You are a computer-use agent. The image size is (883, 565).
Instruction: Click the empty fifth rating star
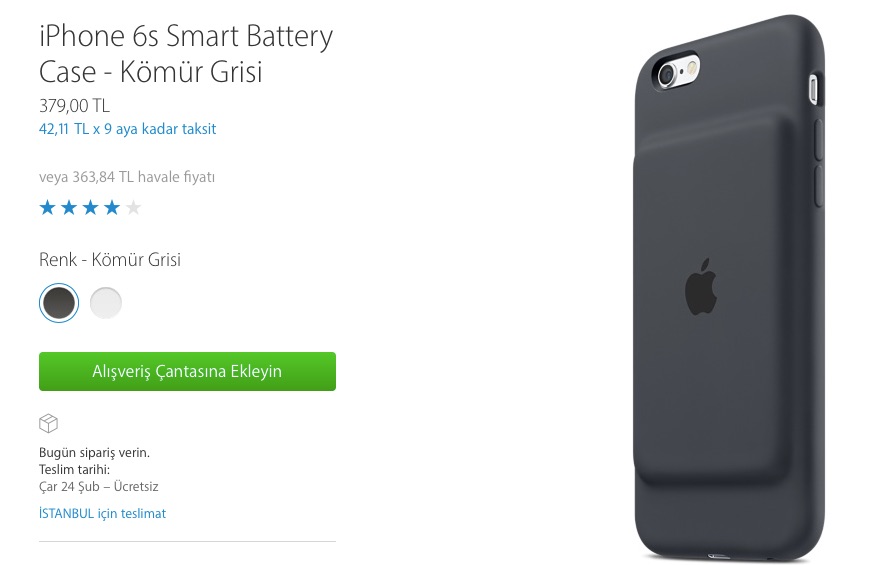[x=133, y=208]
